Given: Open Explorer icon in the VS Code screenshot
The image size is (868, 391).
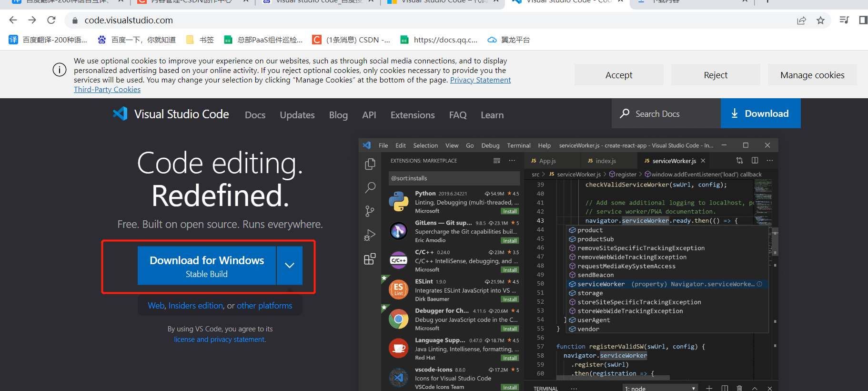Looking at the screenshot, I should click(x=370, y=164).
